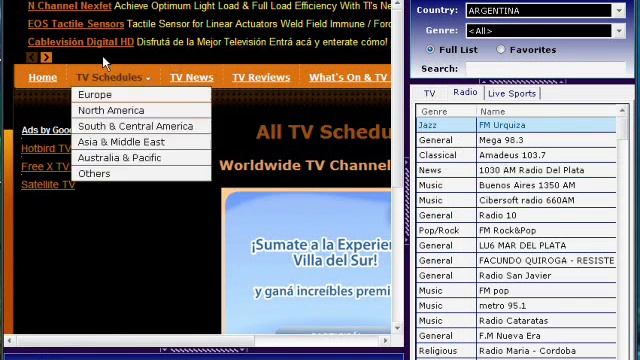Sort the station list by Genre column
This screenshot has width=640, height=360.
[446, 111]
